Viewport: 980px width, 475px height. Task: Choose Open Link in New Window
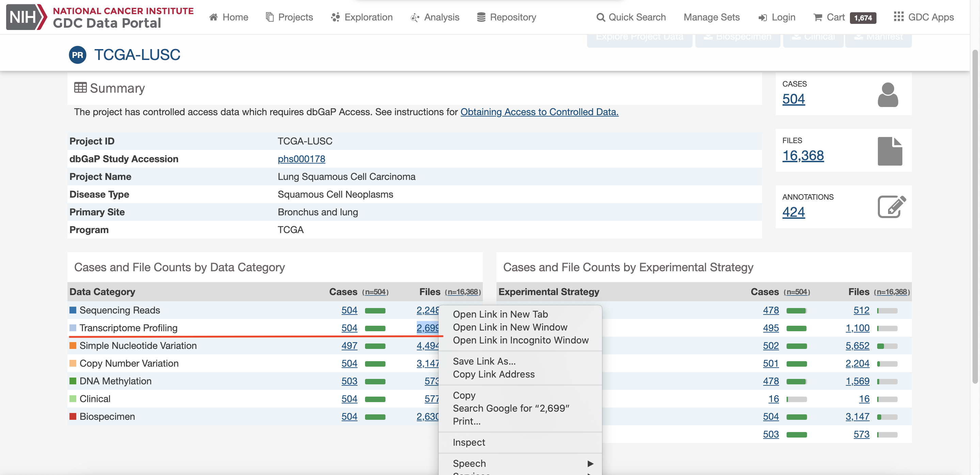pyautogui.click(x=520, y=327)
